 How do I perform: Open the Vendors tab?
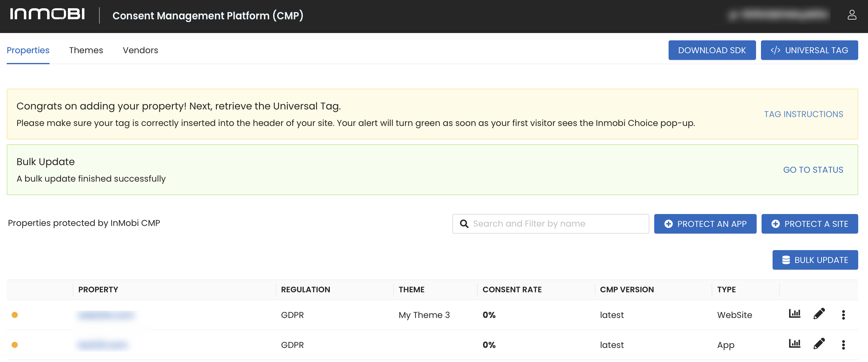coord(140,50)
